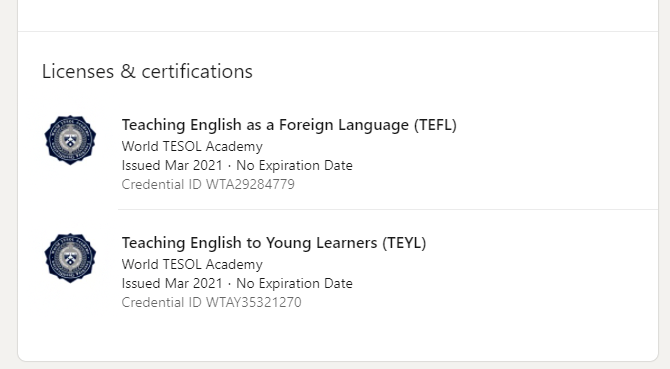Click the divider line between the two certifications

coord(388,209)
